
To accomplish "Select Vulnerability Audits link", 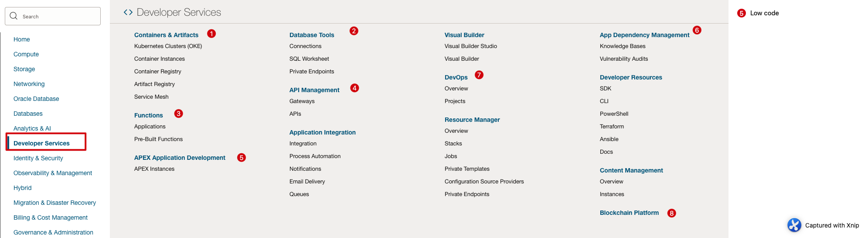I will click(x=623, y=59).
